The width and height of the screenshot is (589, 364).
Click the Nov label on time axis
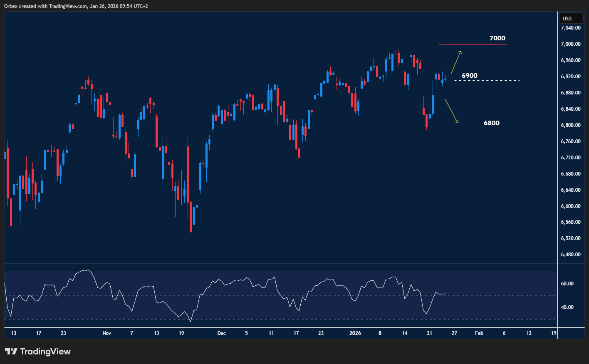(x=106, y=333)
